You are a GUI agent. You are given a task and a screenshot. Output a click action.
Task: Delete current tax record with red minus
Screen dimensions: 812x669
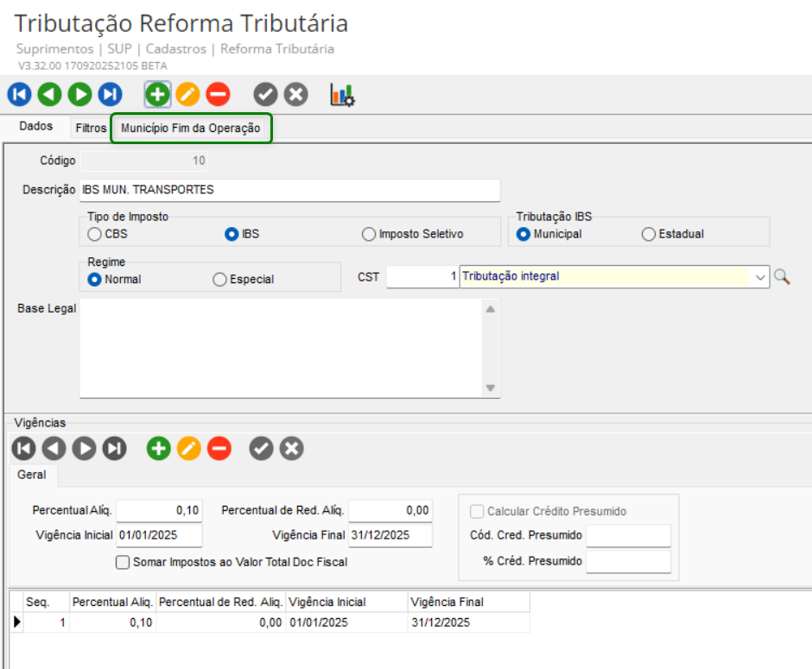click(x=218, y=95)
